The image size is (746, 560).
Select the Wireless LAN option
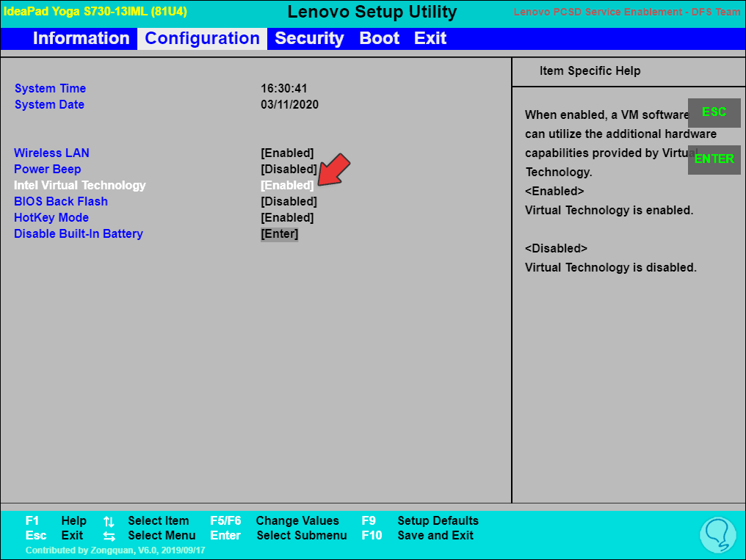[x=51, y=153]
